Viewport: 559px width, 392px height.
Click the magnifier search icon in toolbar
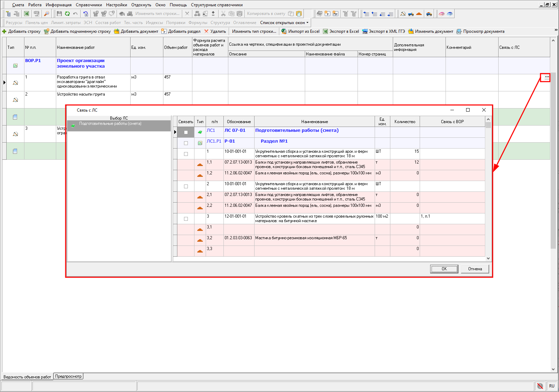tap(46, 14)
